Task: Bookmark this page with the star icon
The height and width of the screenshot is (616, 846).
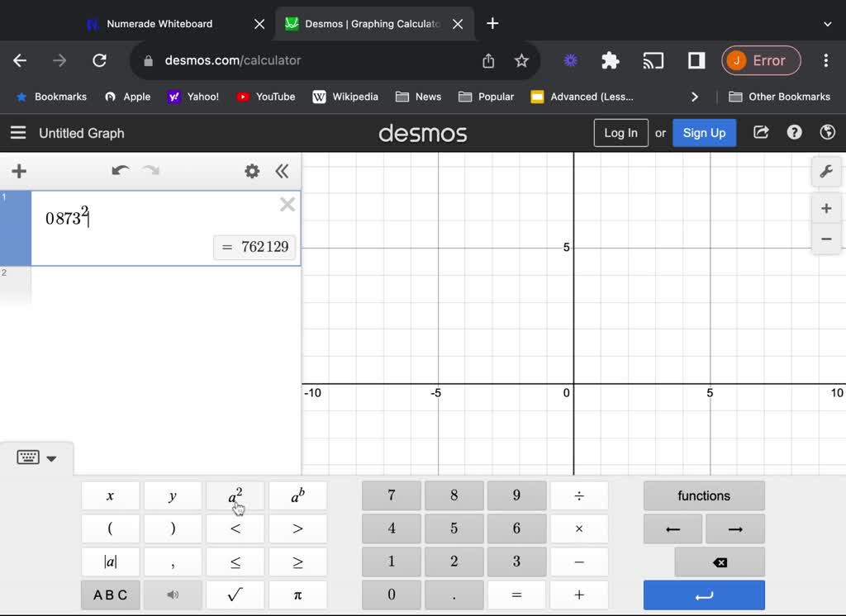Action: [521, 60]
